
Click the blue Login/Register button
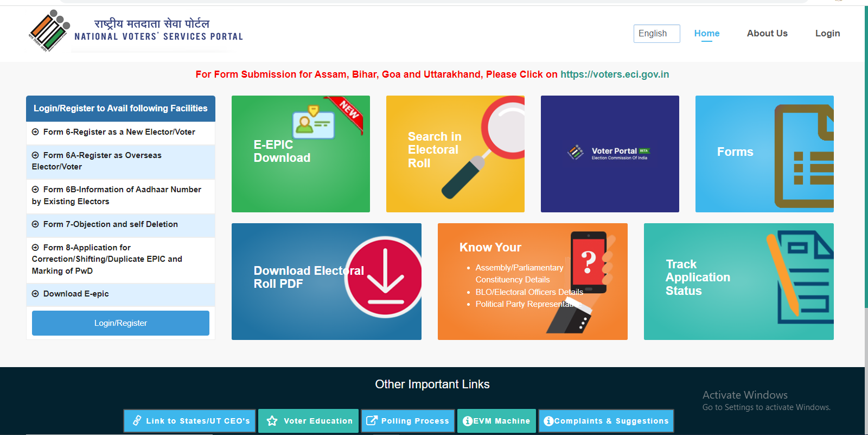[120, 323]
